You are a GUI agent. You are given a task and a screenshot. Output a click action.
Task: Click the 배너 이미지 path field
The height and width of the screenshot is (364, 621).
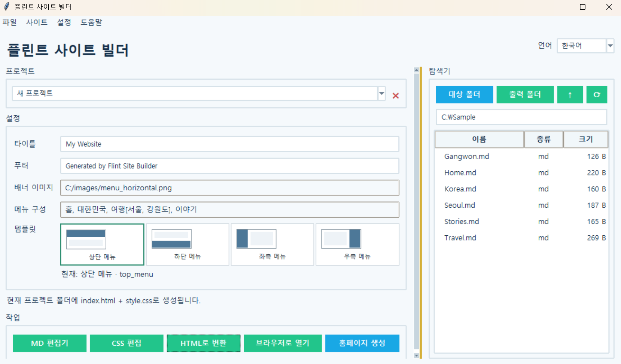[229, 188]
